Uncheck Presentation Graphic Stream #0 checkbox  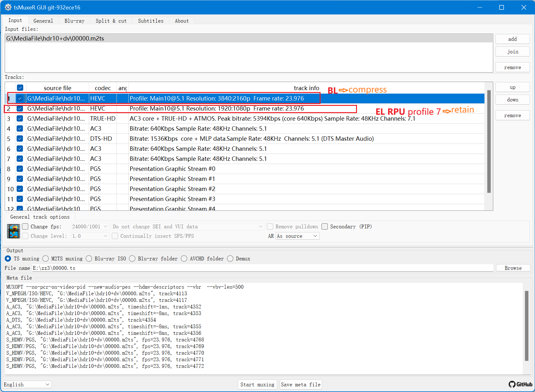coord(20,169)
